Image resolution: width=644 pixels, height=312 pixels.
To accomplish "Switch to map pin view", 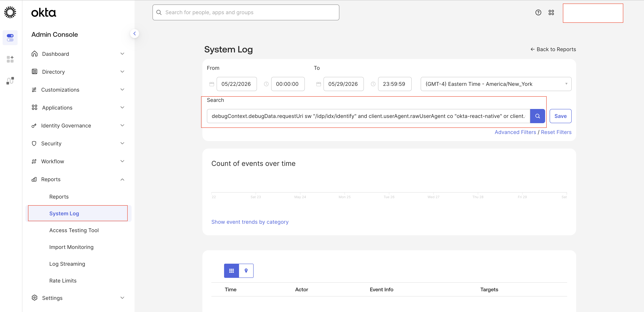I will pos(246,271).
